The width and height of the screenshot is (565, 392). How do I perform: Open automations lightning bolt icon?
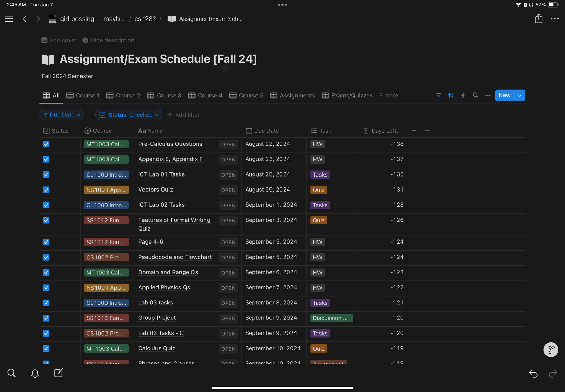pyautogui.click(x=463, y=95)
